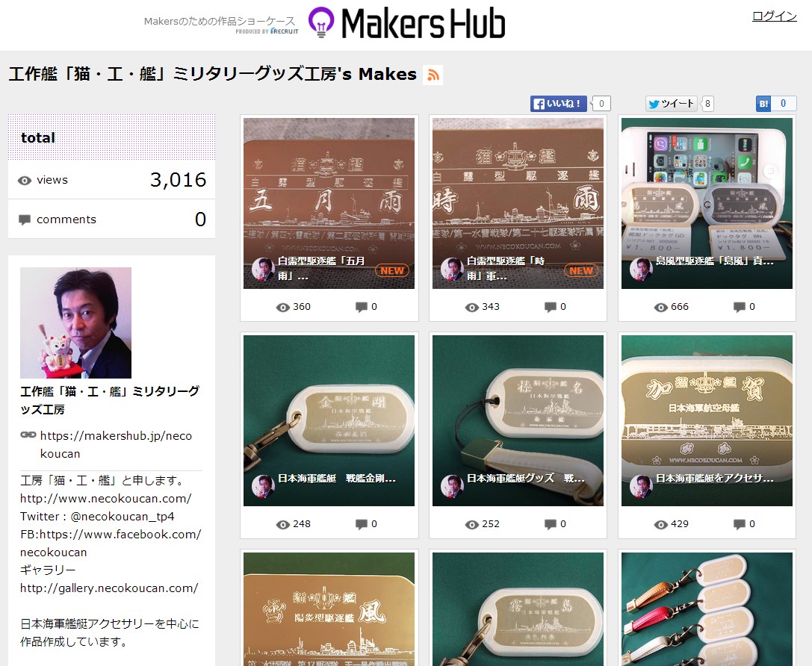The image size is (812, 666).
Task: Open the 榛名 battleship goods thumbnail
Action: point(518,420)
